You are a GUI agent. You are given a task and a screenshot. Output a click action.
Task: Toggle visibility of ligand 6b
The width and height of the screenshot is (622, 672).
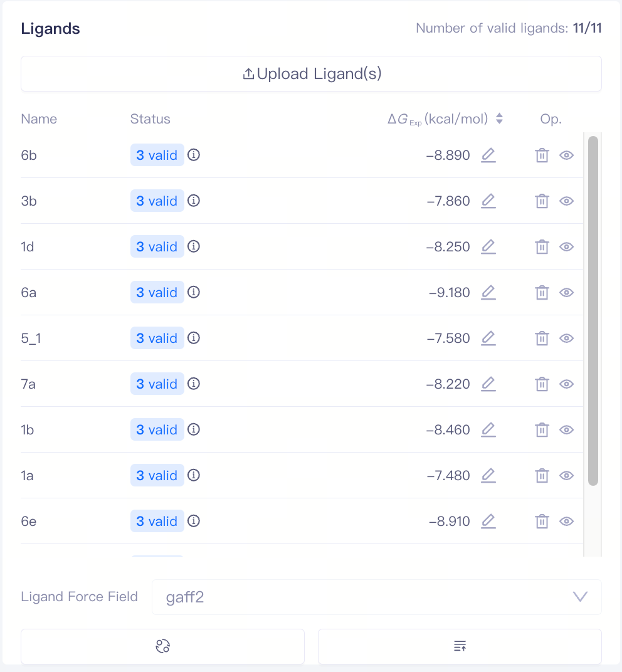567,155
